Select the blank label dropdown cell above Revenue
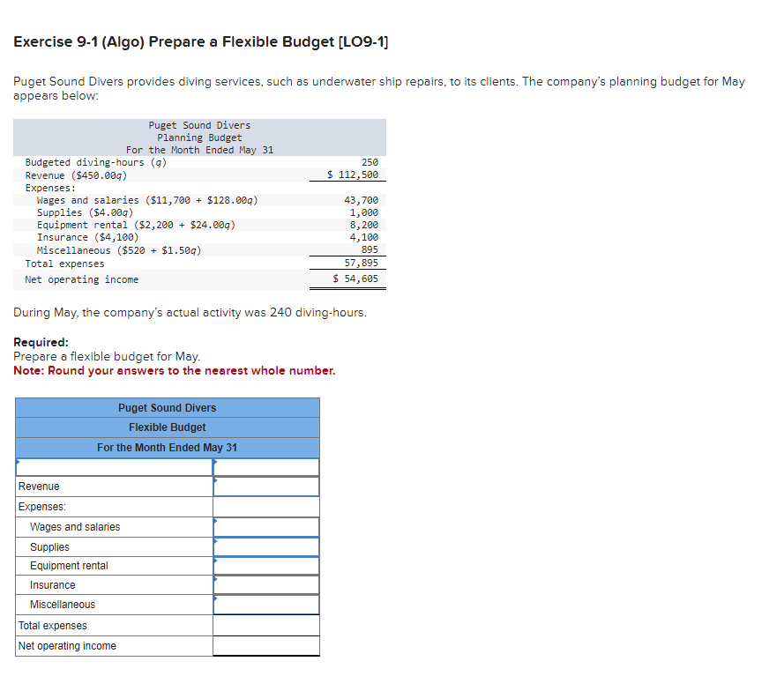Screen dimensions: 784x691 [115, 467]
